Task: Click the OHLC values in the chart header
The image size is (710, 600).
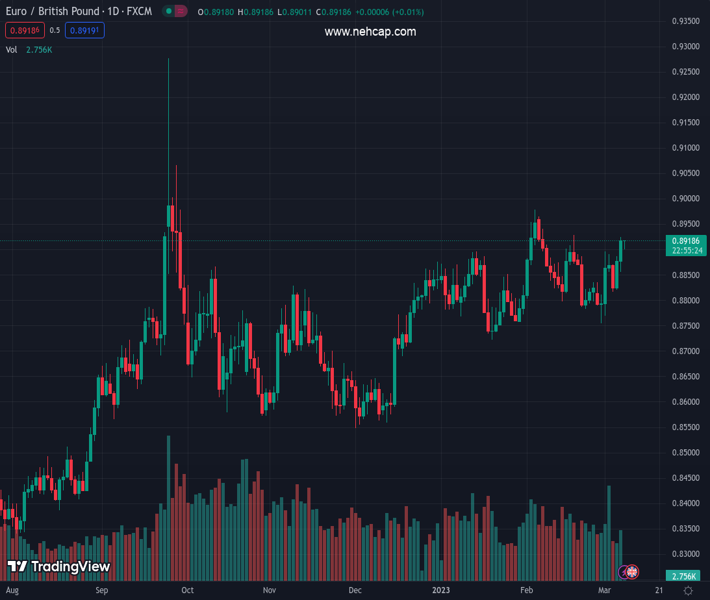Action: coord(295,12)
